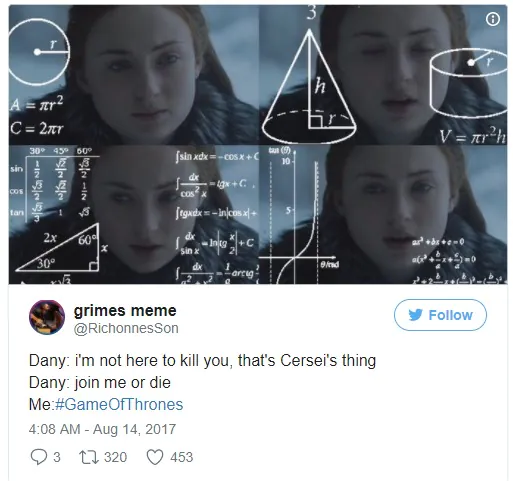Click the tweet line mentioning Cersei's thing
The height and width of the screenshot is (481, 513).
pyautogui.click(x=202, y=360)
